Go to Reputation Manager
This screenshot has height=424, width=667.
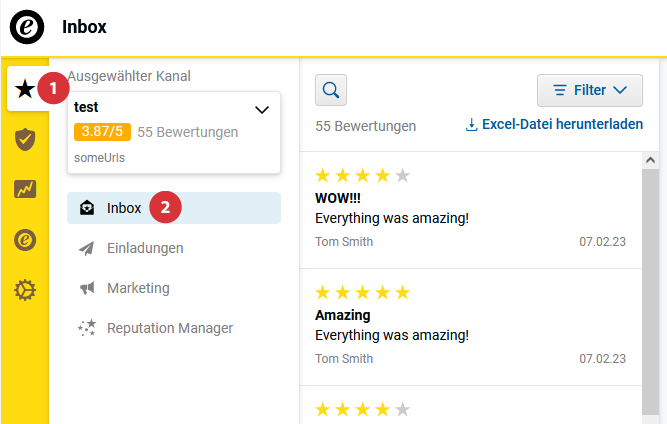click(169, 328)
